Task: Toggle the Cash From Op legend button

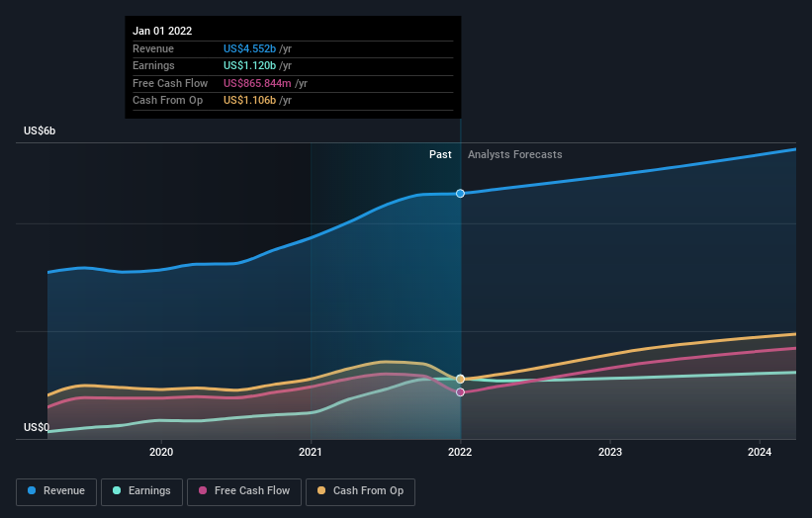Action: point(360,491)
